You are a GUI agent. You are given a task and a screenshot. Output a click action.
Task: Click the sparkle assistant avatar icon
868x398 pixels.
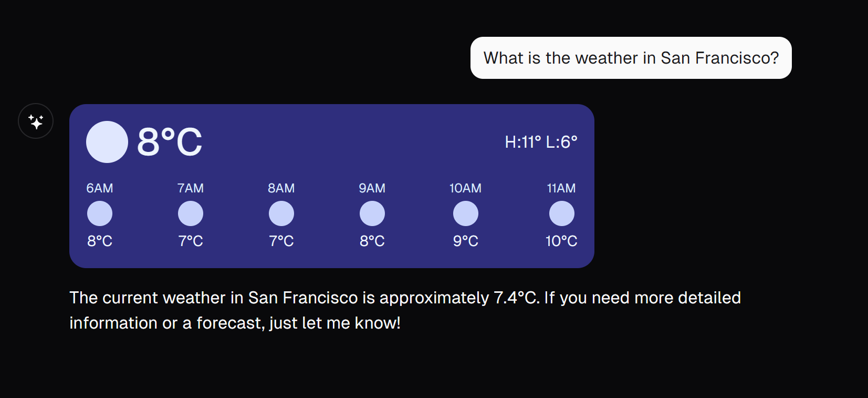(x=35, y=120)
